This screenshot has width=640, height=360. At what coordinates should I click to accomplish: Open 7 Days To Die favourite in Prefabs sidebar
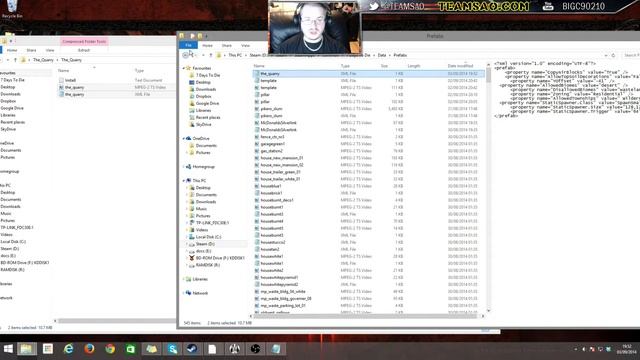coord(208,76)
